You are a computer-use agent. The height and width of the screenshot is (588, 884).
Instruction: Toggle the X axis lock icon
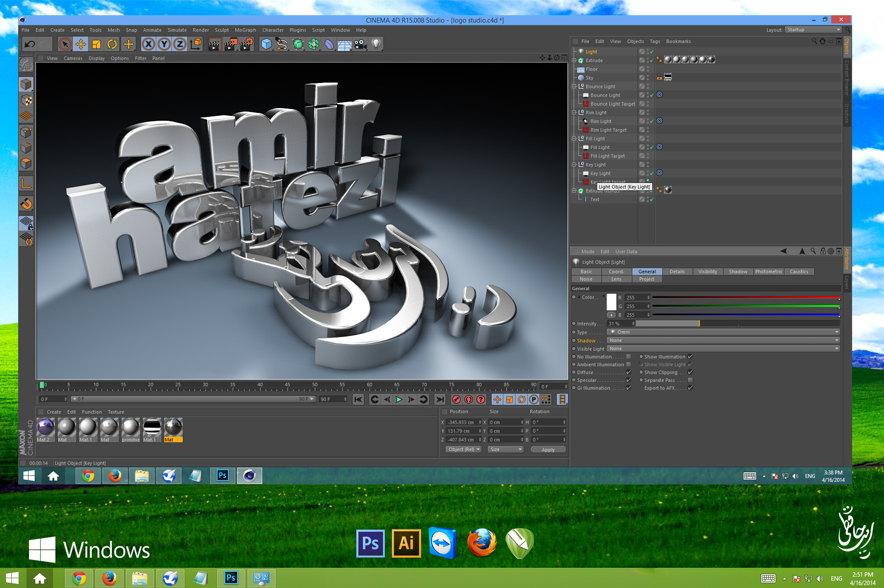148,44
